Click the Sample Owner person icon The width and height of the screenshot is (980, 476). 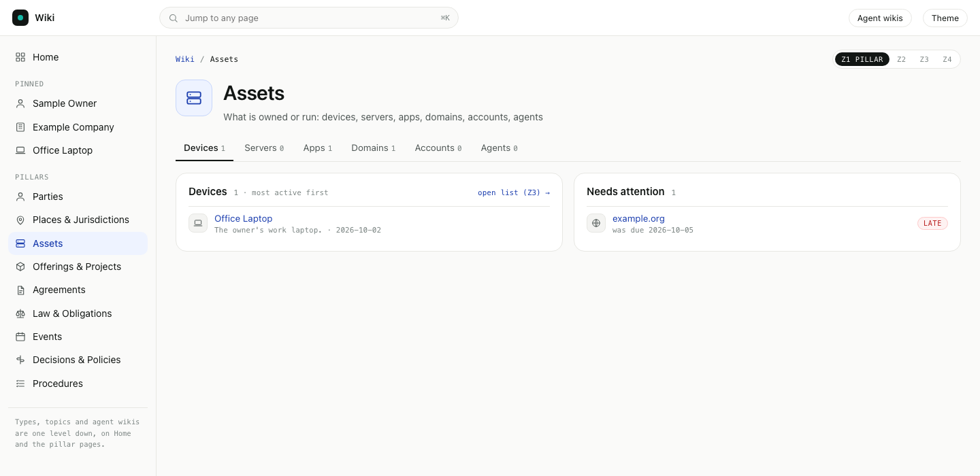20,103
